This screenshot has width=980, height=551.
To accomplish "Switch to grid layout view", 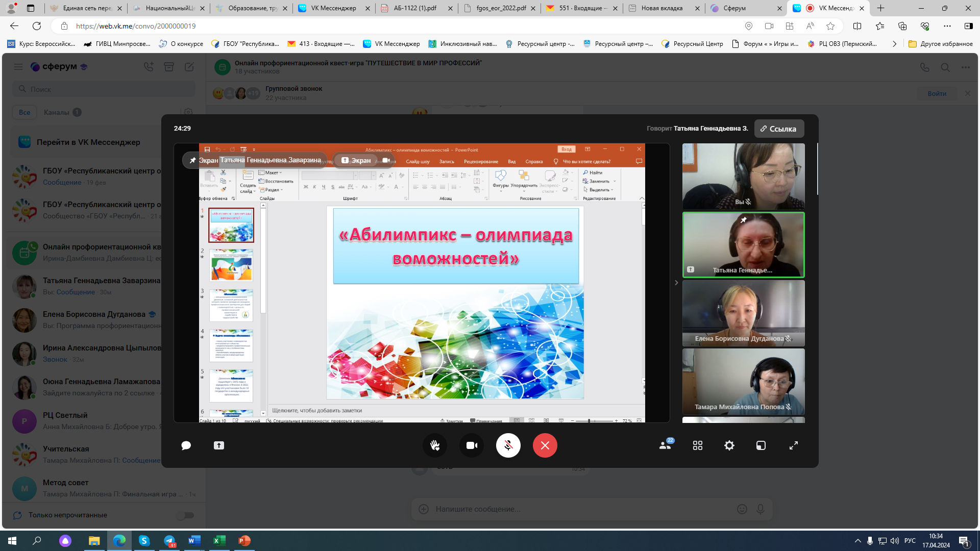I will click(698, 445).
